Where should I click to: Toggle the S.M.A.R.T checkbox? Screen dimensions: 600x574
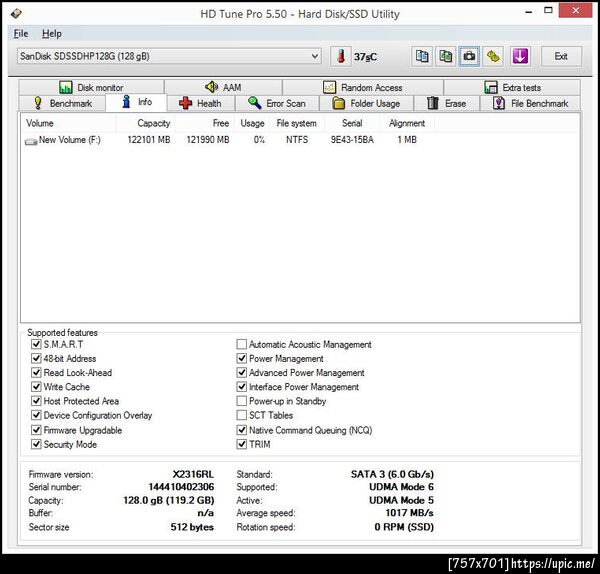coord(36,344)
